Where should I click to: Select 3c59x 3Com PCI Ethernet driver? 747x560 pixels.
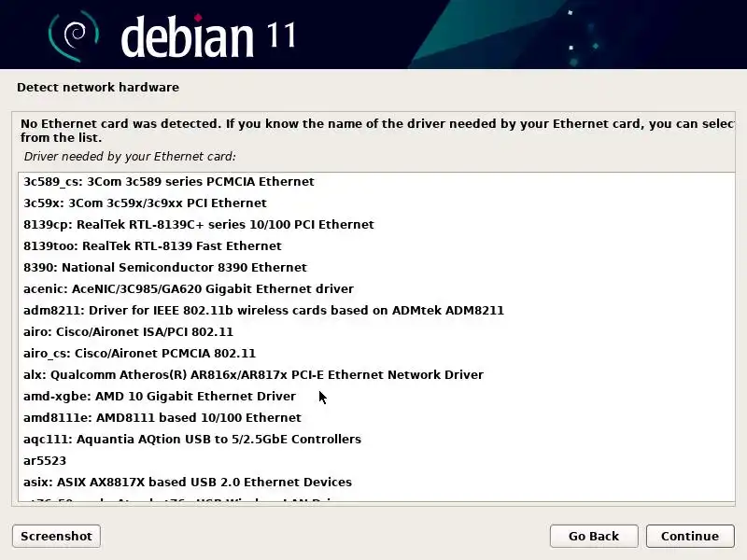376,203
